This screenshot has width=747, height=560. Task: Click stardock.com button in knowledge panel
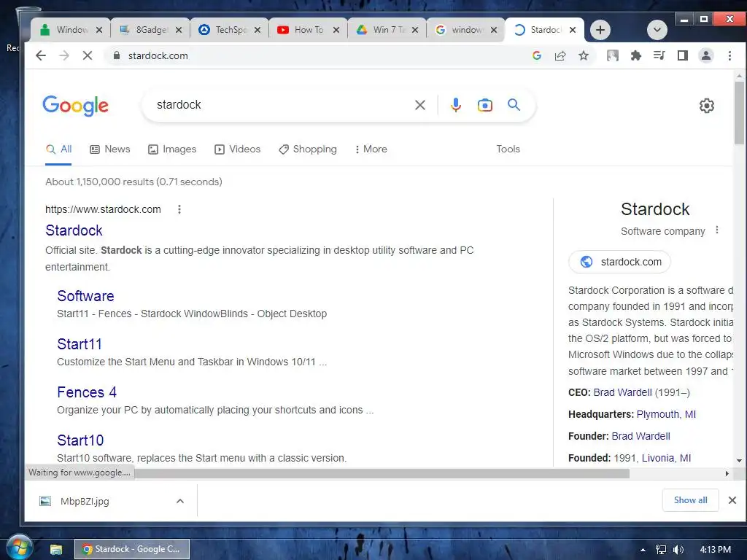tap(619, 262)
